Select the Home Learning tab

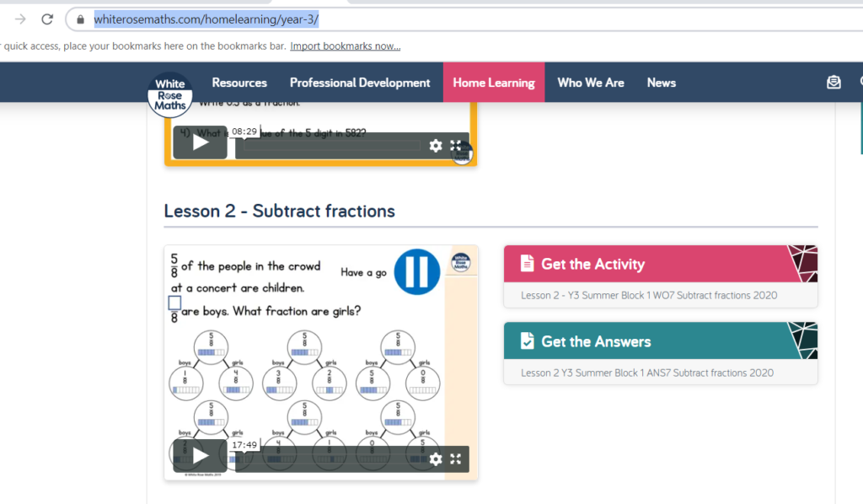pos(494,83)
